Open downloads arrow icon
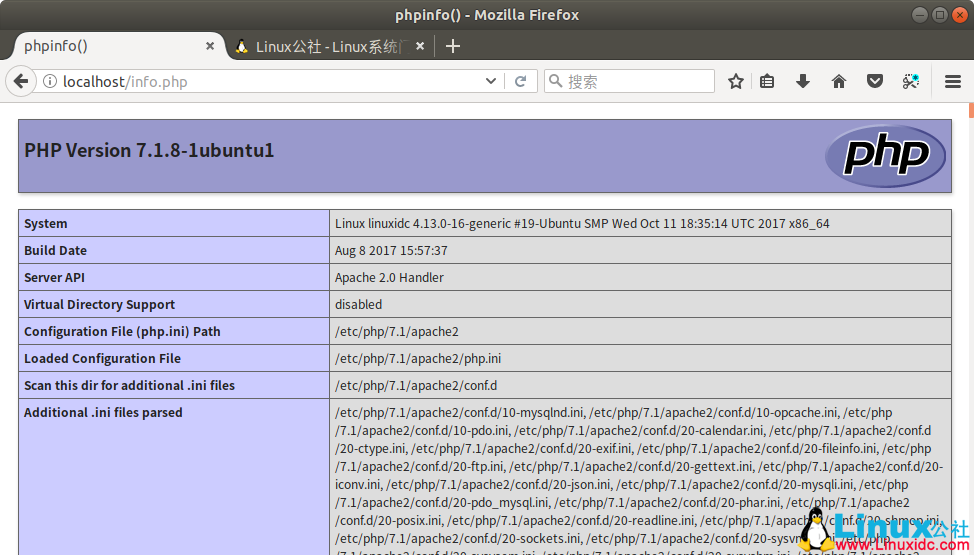The height and width of the screenshot is (555, 974). [803, 81]
